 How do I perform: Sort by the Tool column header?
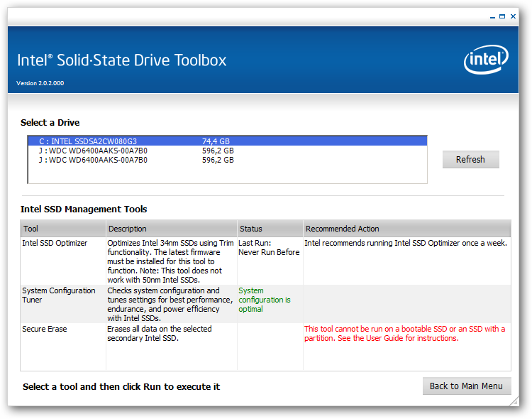[63, 229]
